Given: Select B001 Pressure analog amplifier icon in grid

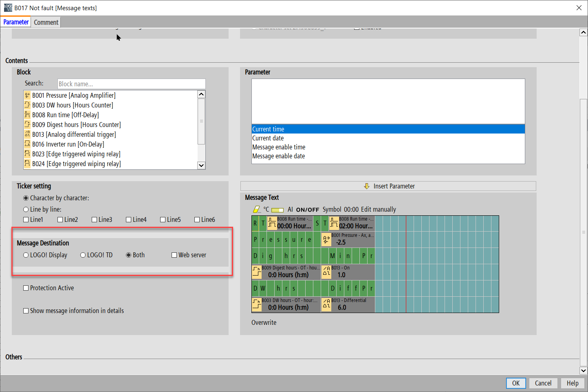Looking at the screenshot, I should (326, 239).
